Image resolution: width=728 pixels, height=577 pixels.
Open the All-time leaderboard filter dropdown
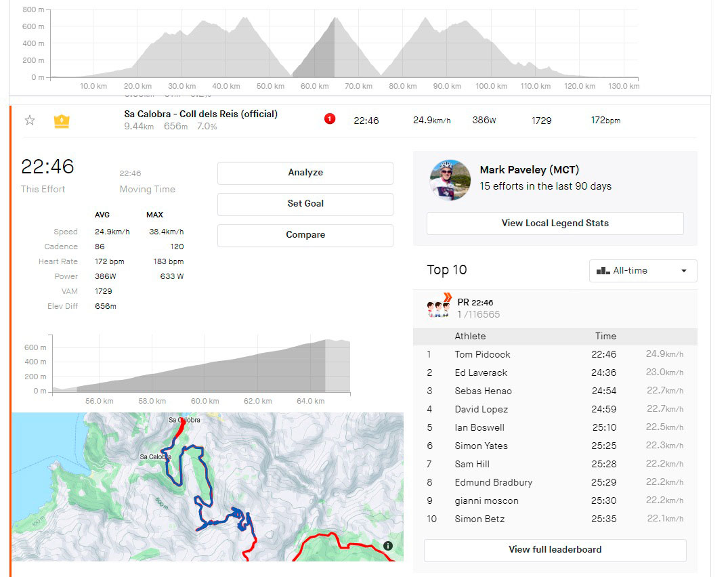tap(643, 271)
